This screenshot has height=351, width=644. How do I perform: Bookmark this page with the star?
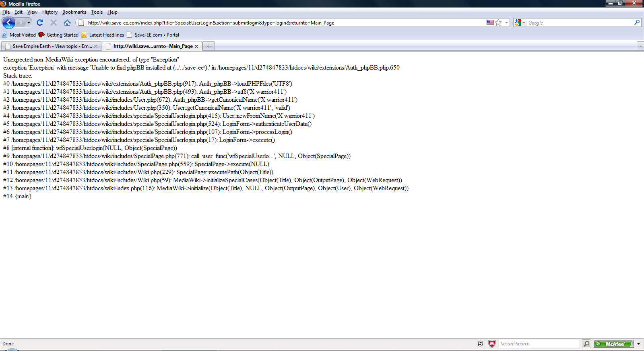498,23
